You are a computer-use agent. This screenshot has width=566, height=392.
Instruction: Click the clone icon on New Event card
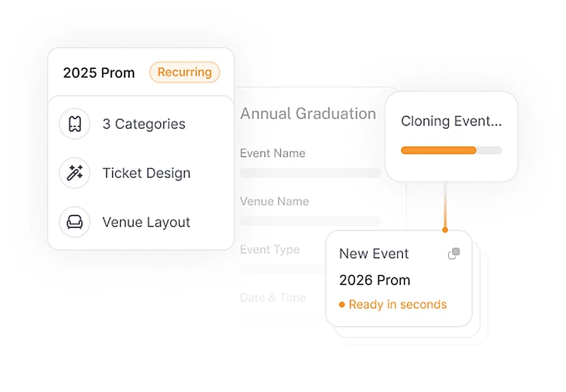tap(454, 253)
